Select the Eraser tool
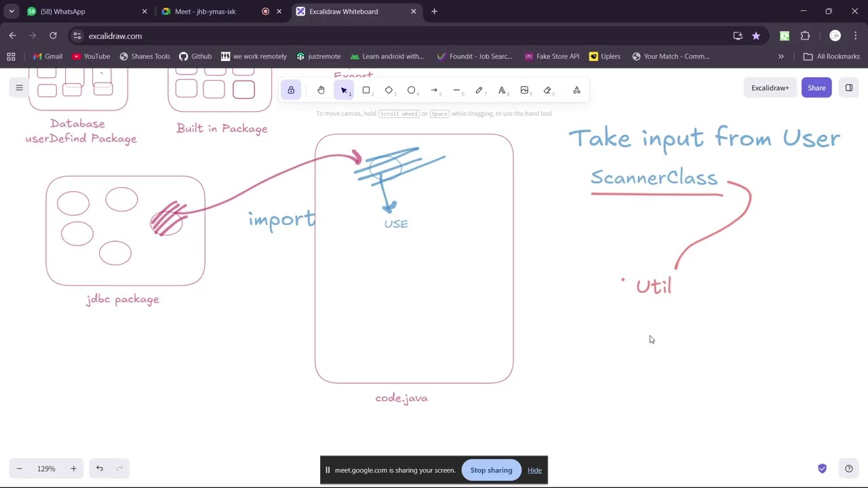Screen dimensions: 868x488 (547, 90)
